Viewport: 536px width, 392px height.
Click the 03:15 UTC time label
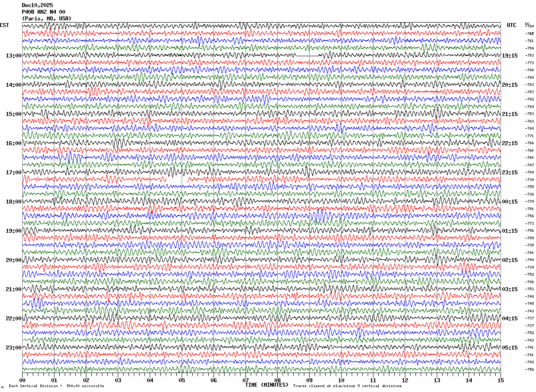tap(510, 289)
